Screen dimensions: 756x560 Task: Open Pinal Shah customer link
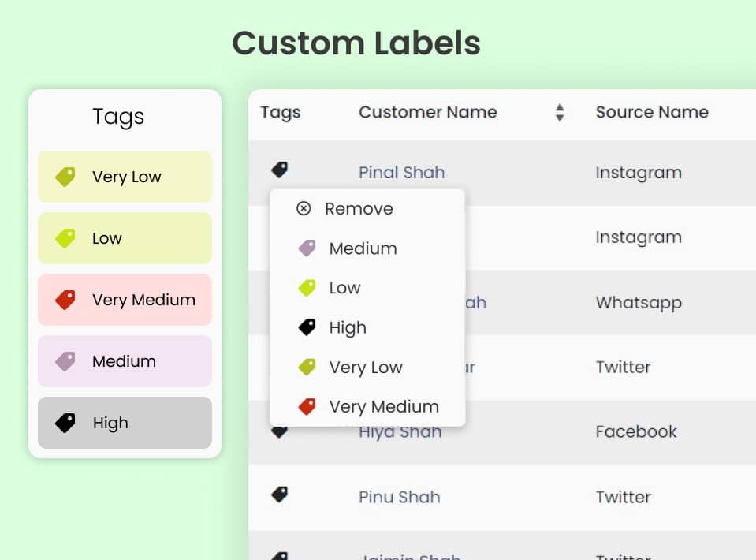pyautogui.click(x=401, y=172)
